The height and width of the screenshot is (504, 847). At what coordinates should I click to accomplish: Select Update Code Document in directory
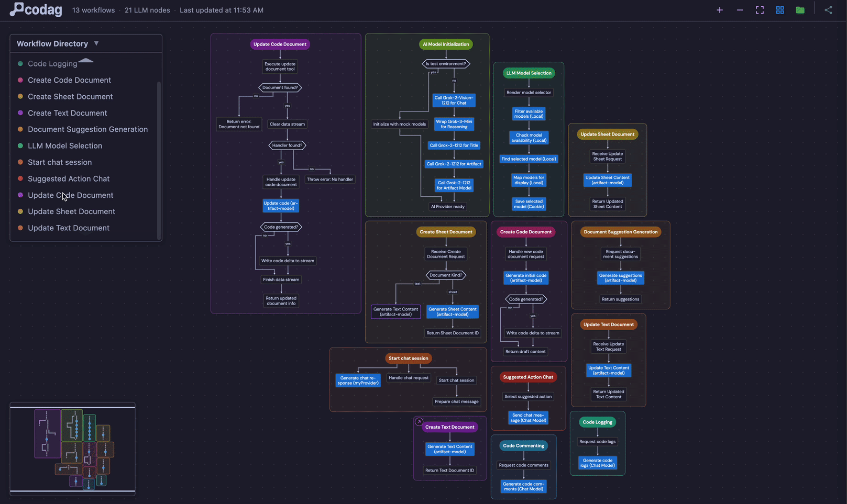[70, 195]
